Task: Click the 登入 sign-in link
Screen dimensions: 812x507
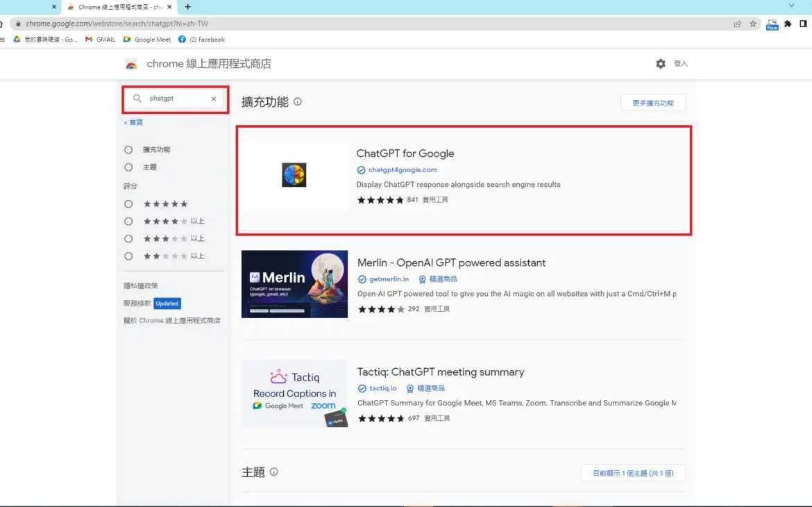Action: [680, 64]
